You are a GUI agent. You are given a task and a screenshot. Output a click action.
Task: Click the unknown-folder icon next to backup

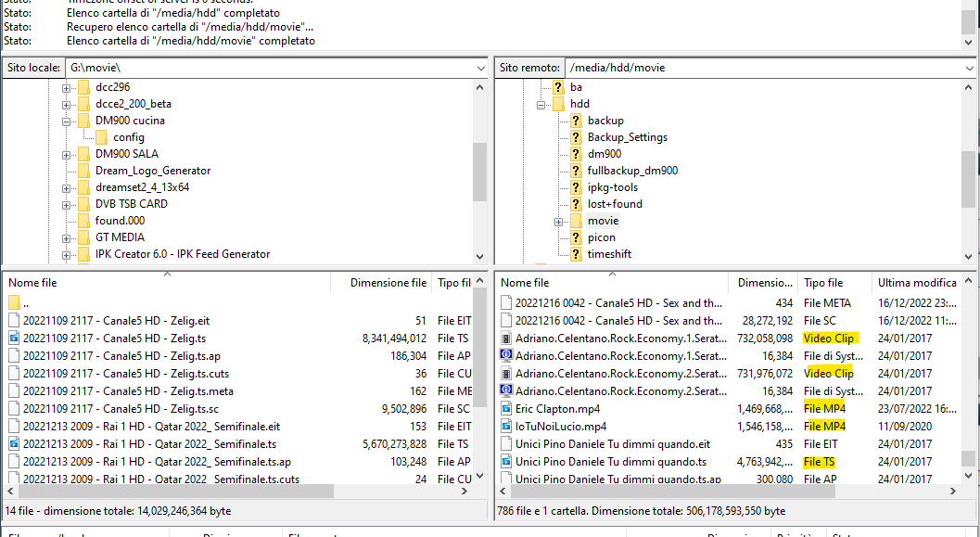577,121
